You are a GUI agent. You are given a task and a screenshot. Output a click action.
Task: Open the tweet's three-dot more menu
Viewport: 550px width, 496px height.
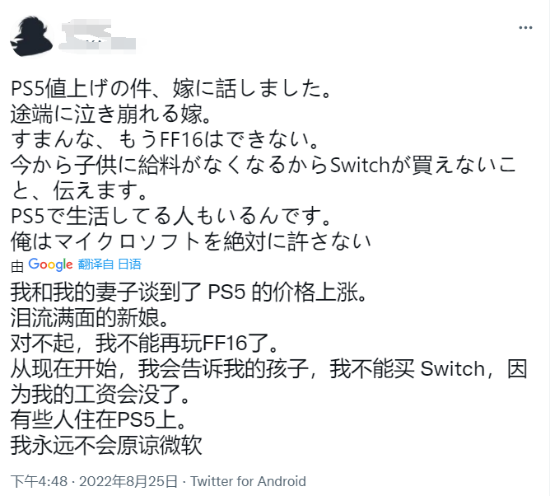[x=525, y=28]
